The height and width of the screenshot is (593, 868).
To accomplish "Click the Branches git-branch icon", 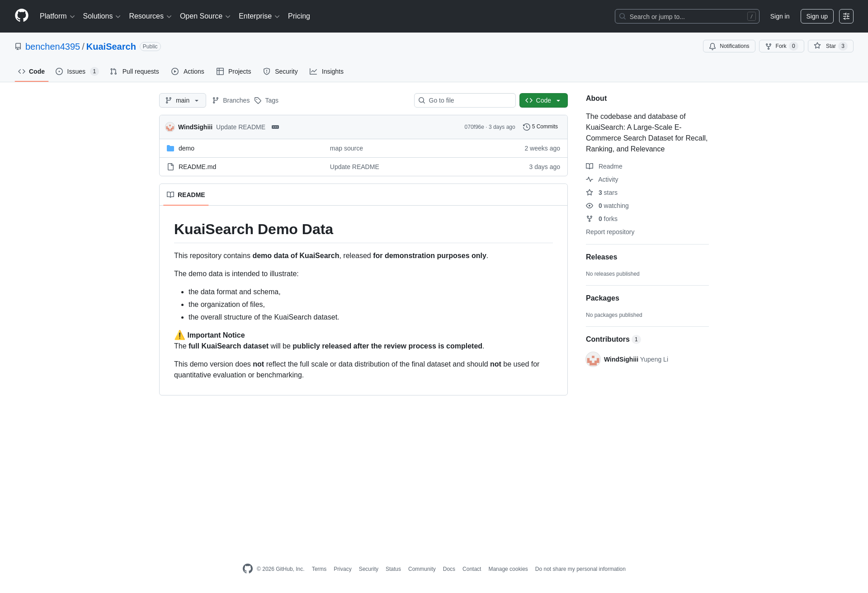I will coord(216,100).
